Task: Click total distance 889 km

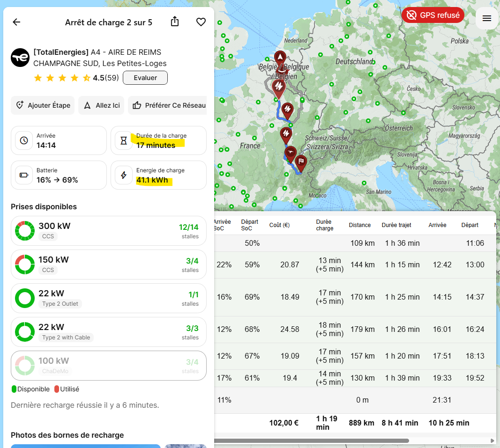Action: pyautogui.click(x=361, y=423)
